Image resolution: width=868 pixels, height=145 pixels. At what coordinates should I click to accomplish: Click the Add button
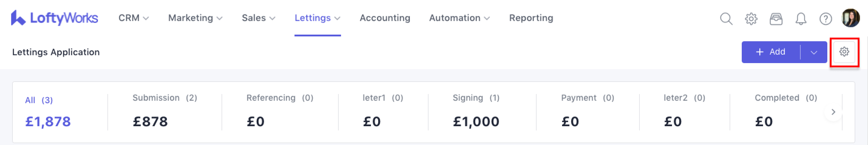tap(770, 52)
